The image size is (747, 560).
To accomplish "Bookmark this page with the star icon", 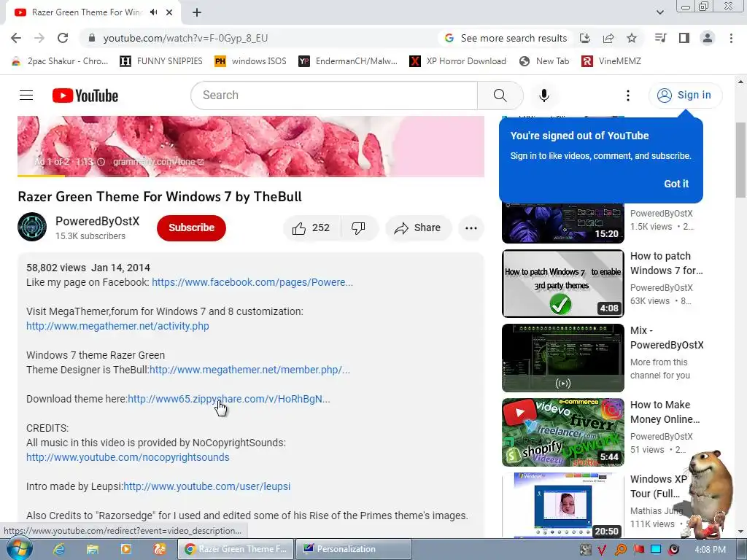I will (x=632, y=38).
